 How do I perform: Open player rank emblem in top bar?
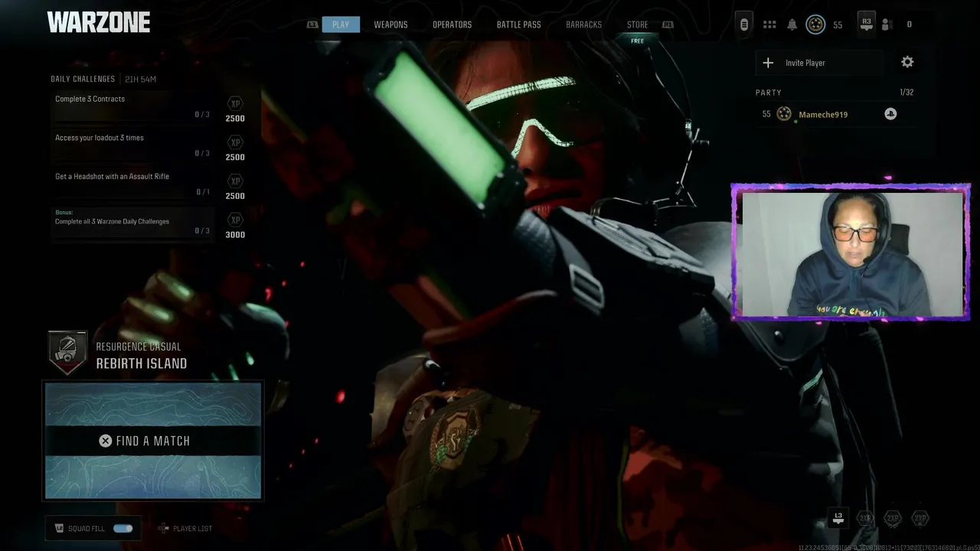pos(816,24)
